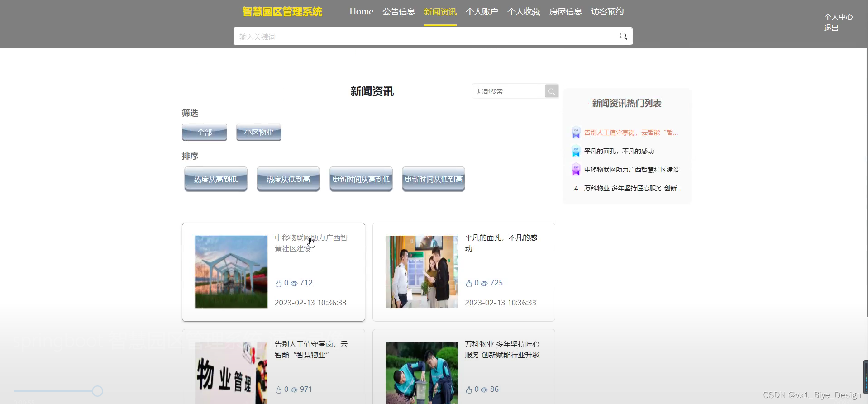
Task: Click third-rank badge beside 中移物联网
Action: point(576,169)
